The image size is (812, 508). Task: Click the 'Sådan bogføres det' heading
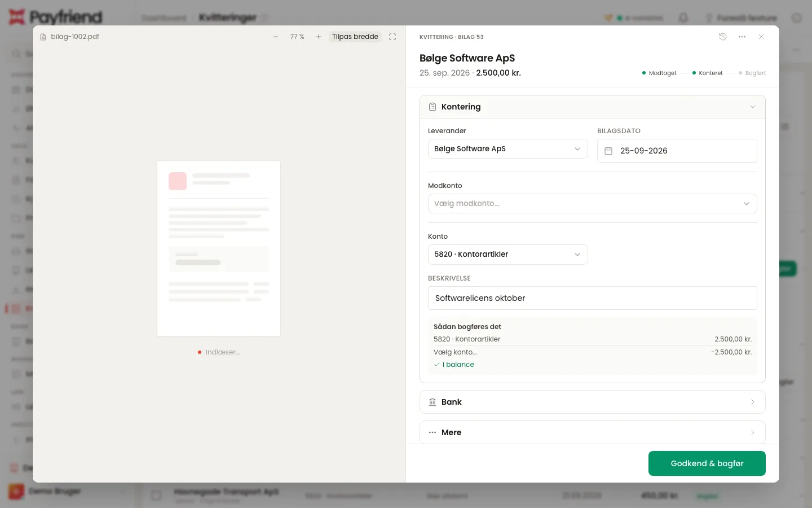pyautogui.click(x=467, y=327)
